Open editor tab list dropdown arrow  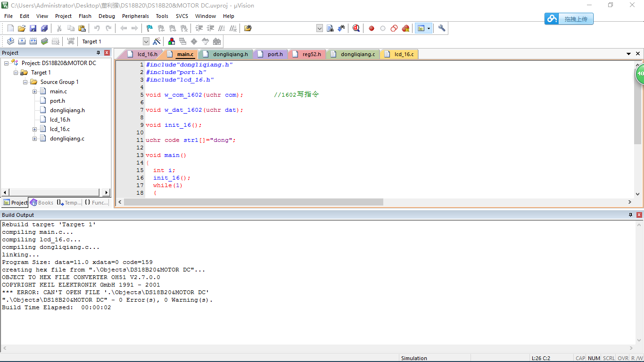[x=628, y=54]
